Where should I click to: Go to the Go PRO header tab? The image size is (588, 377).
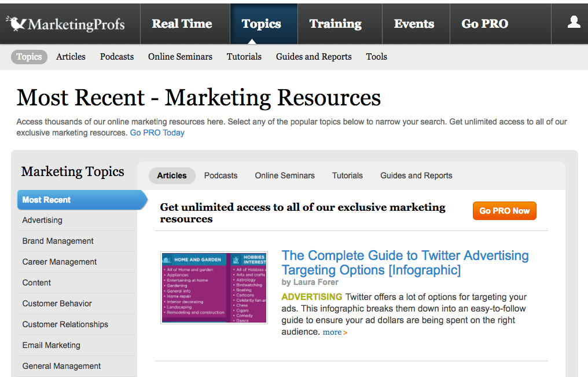[484, 24]
